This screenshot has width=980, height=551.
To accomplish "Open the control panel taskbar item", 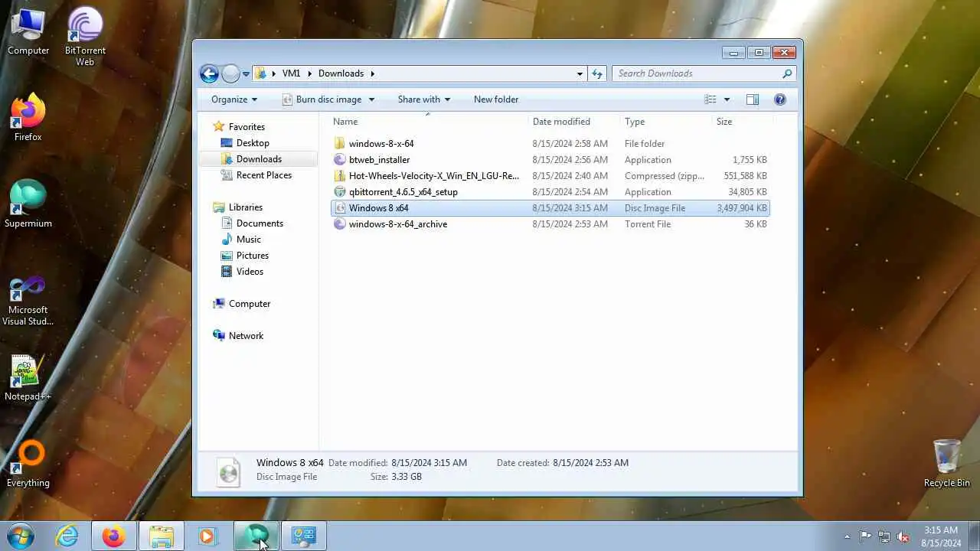I will pos(303,536).
